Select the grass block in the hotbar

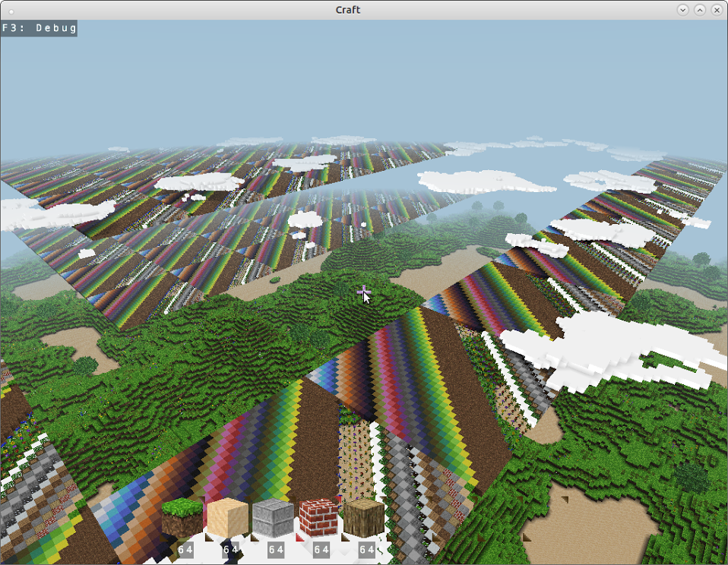182,518
